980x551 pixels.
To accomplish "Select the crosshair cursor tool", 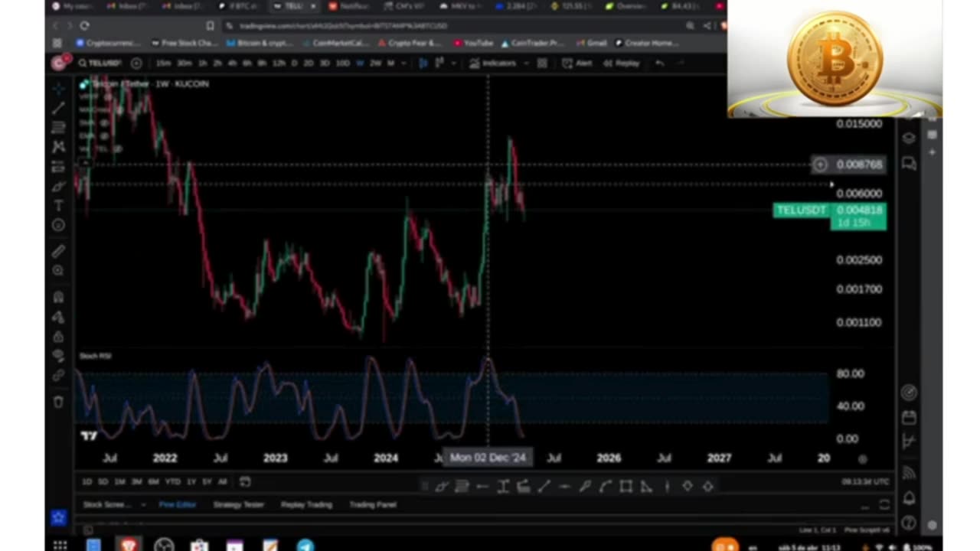I will 58,90.
